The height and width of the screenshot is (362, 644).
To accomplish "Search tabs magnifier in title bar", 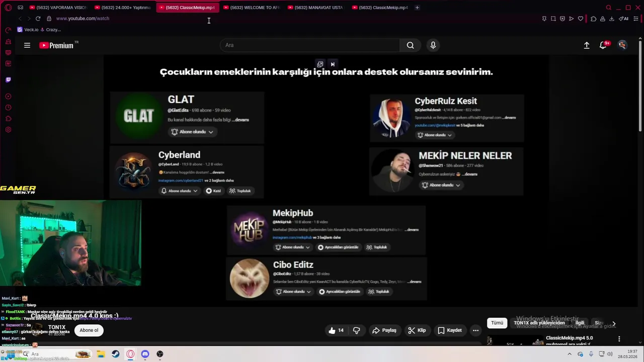I will 609,8.
